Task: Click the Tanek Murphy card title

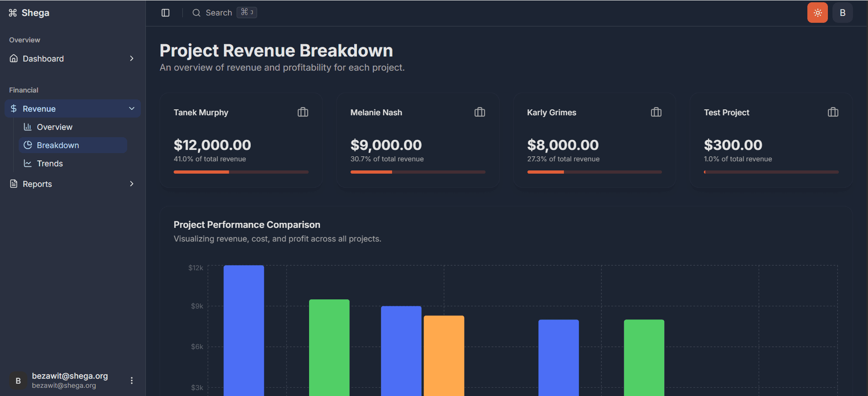Action: point(201,113)
